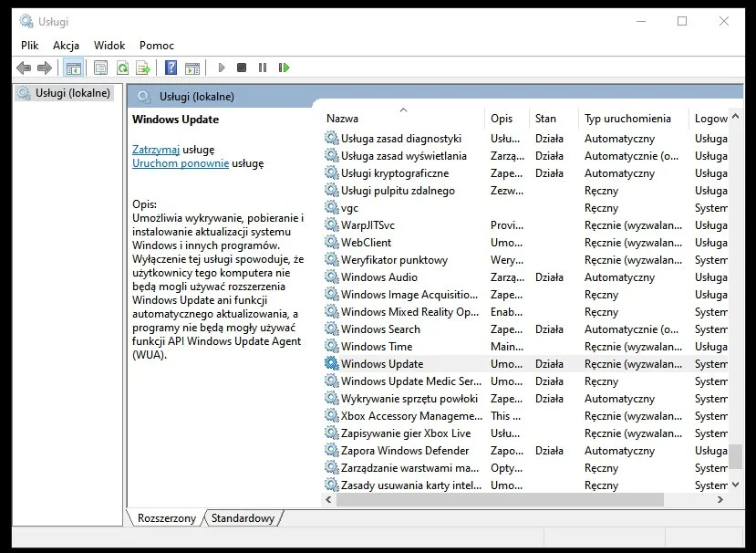756x553 pixels.
Task: Click the Uruchom ponownie link
Action: tap(181, 163)
